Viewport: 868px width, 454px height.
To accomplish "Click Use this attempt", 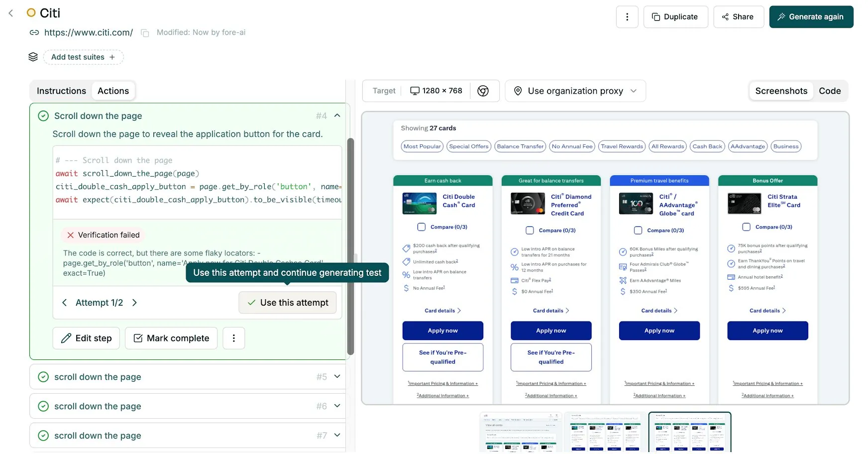I will (x=288, y=303).
